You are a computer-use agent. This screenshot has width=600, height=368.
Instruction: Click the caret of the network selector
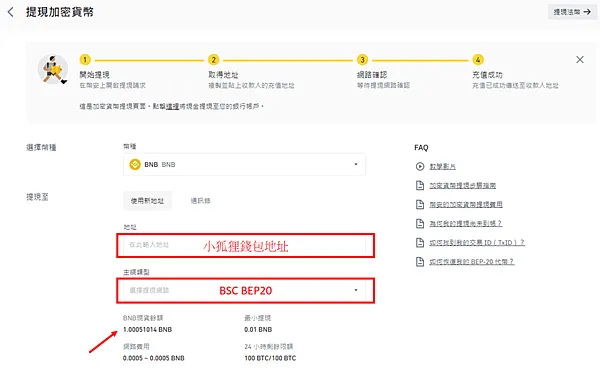tap(356, 290)
